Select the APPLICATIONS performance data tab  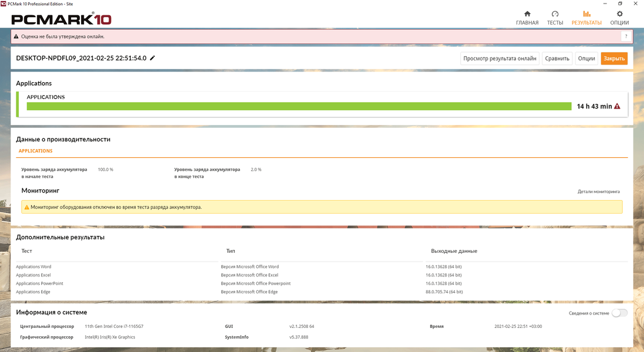pos(35,151)
